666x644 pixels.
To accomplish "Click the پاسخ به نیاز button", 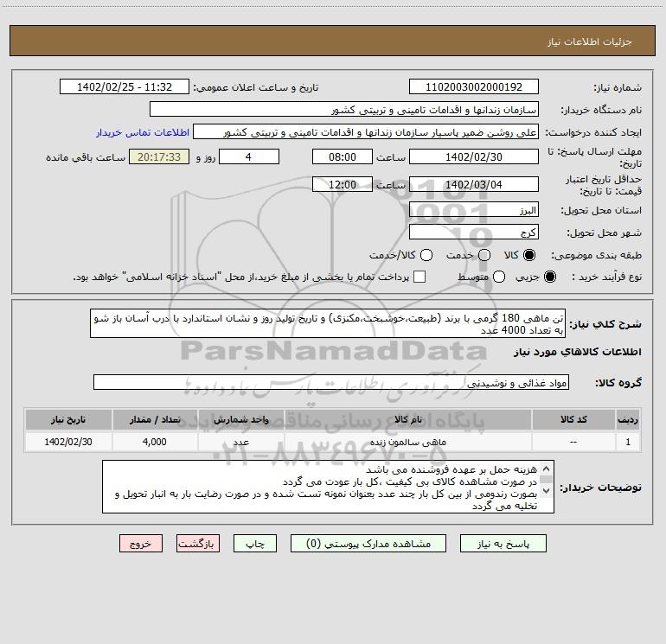I will [503, 544].
